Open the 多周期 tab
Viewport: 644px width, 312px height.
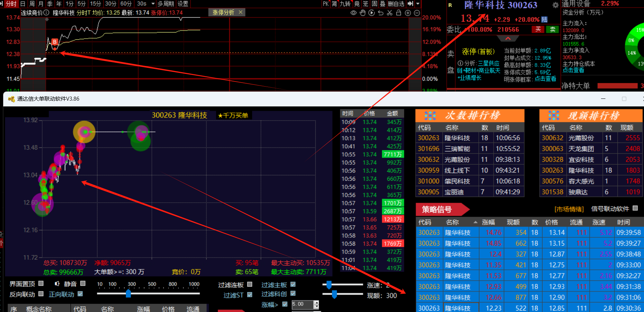(166, 4)
